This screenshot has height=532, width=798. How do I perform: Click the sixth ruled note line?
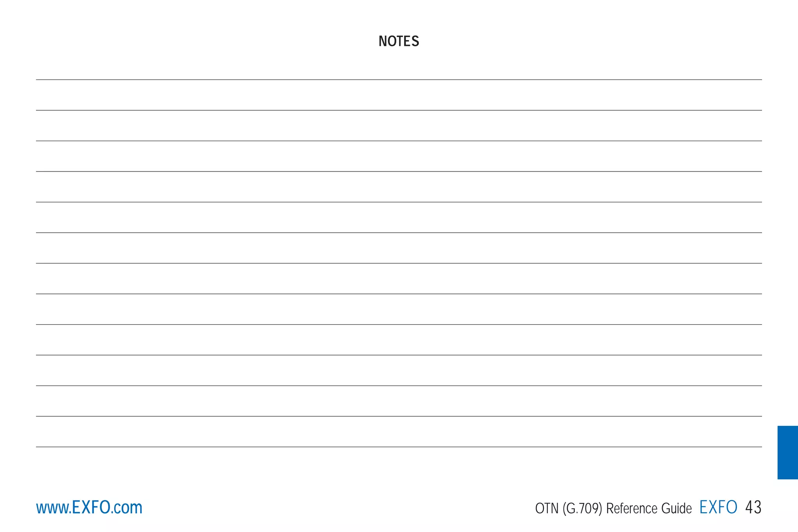point(399,233)
